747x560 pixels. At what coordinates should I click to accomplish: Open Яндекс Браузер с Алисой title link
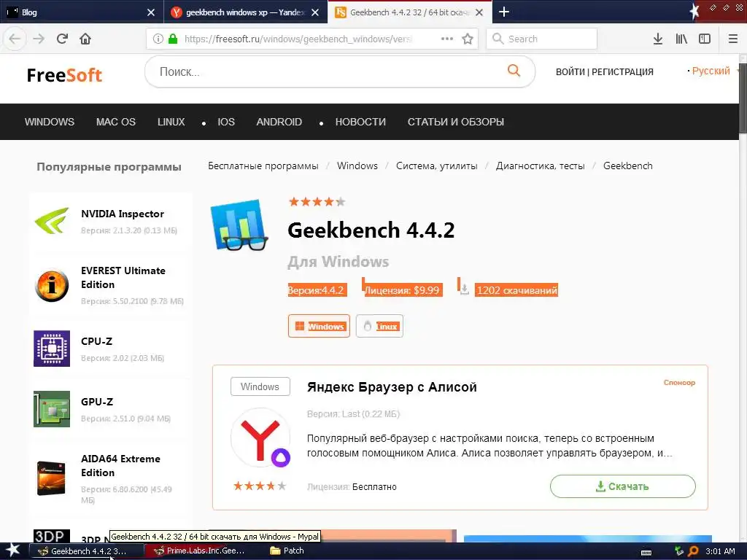392,386
